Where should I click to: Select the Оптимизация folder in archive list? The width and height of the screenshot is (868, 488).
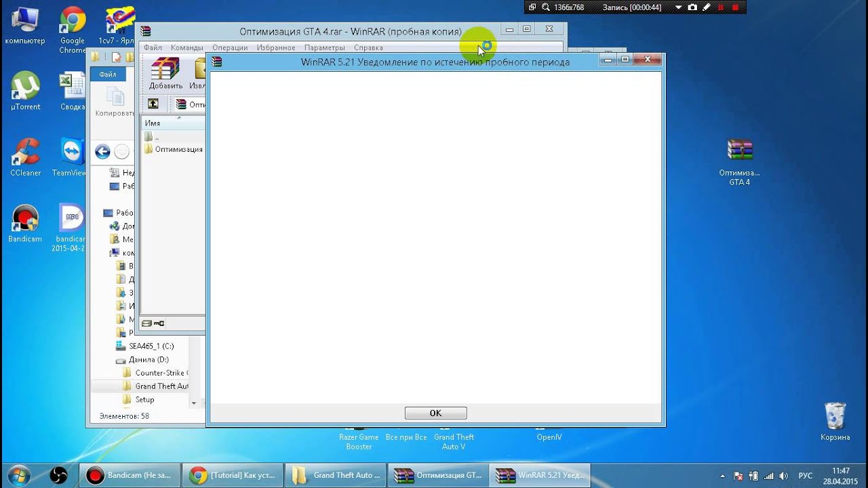173,149
